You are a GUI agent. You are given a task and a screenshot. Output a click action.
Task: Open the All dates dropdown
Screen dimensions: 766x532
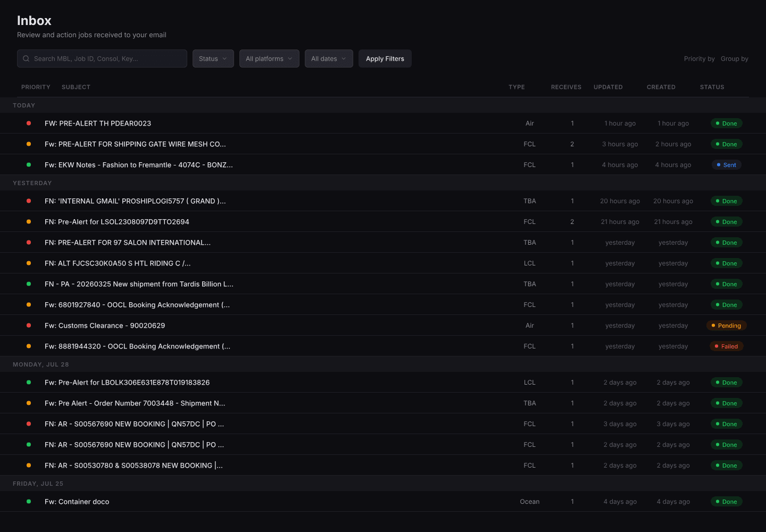point(329,59)
